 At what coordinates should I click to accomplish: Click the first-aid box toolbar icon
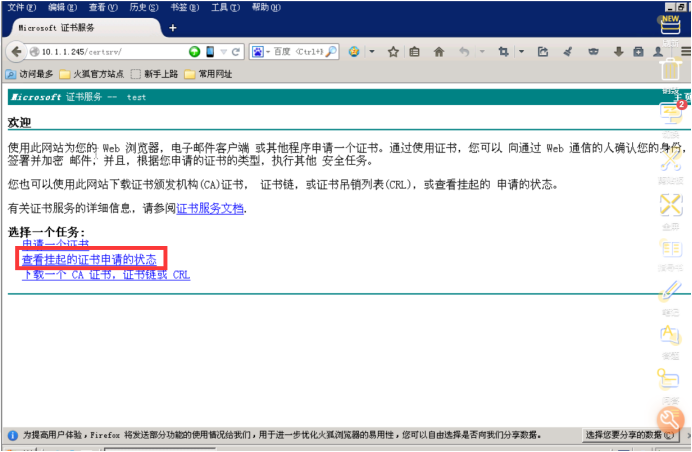click(638, 52)
